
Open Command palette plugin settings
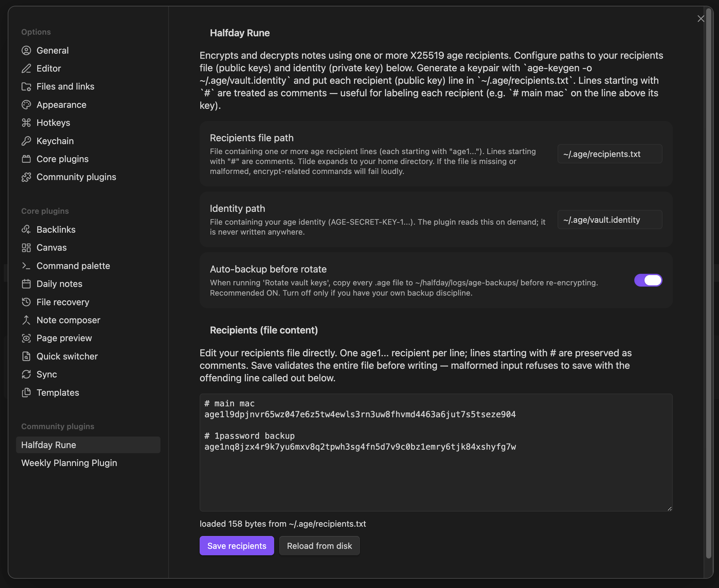pyautogui.click(x=88, y=266)
